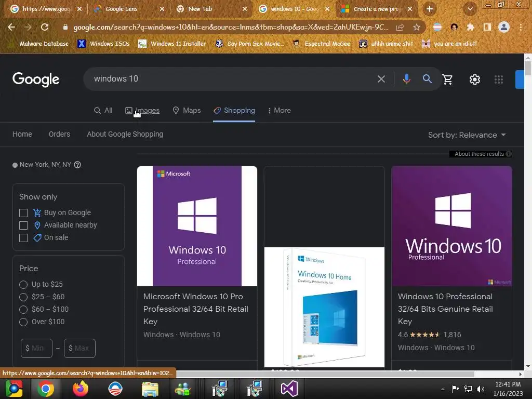The height and width of the screenshot is (399, 532).
Task: Toggle the browser side panel icon
Action: (x=487, y=27)
